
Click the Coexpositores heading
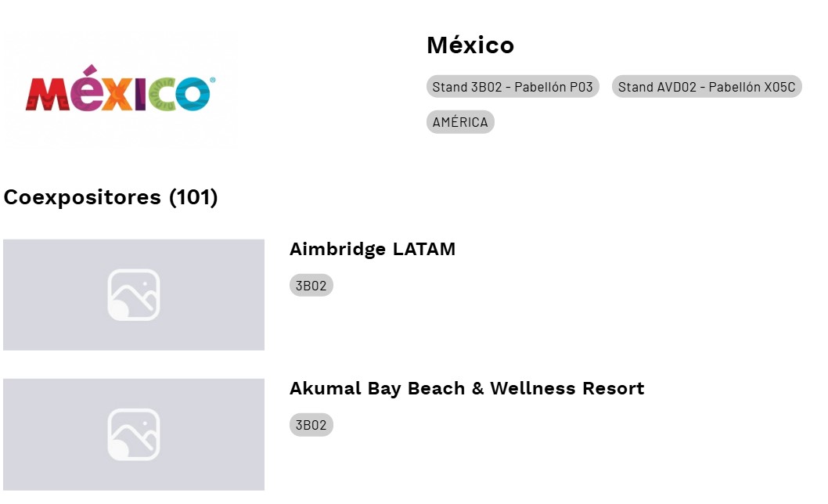pyautogui.click(x=84, y=197)
